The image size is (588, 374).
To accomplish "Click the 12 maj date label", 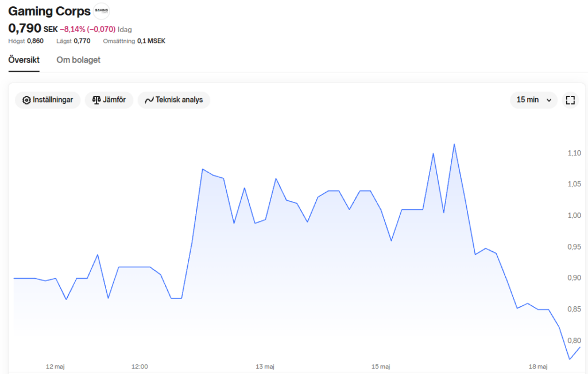I will point(55,367).
